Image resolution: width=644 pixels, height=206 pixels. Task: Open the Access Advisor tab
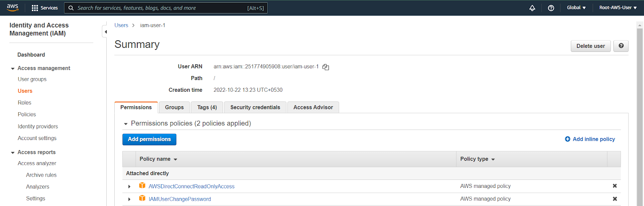click(x=313, y=107)
